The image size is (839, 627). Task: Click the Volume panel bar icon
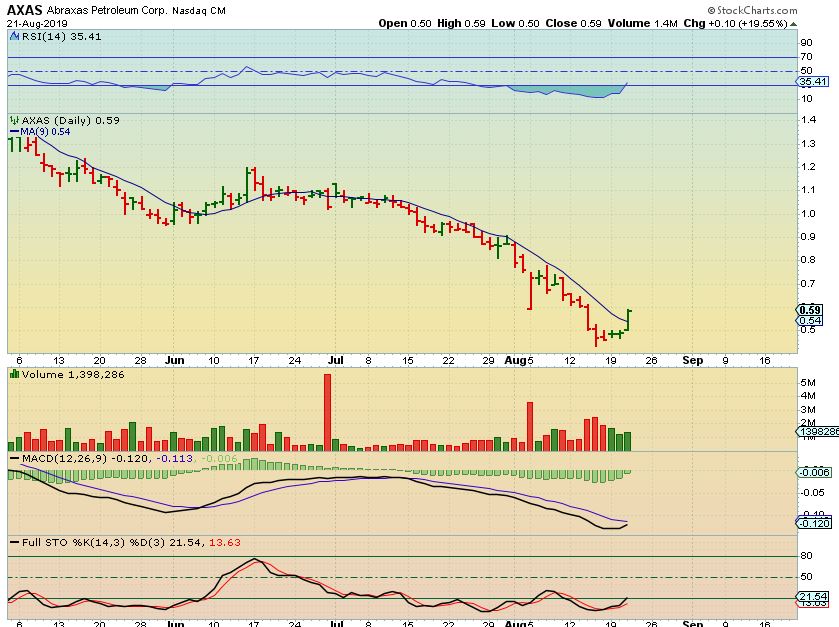click(x=13, y=373)
